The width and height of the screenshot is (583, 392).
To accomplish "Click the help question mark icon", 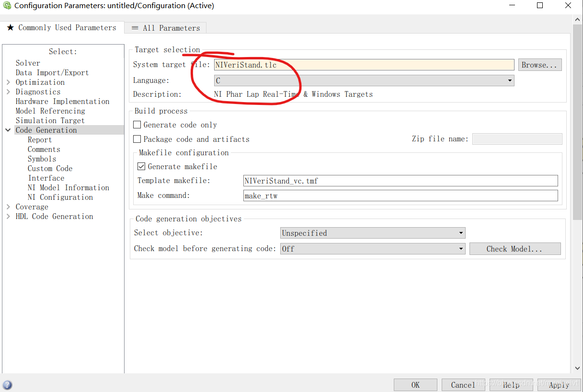I will 7,385.
